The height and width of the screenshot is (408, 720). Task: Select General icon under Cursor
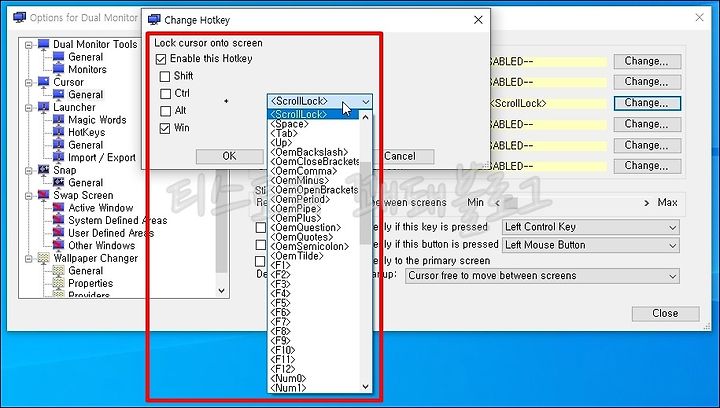point(59,95)
